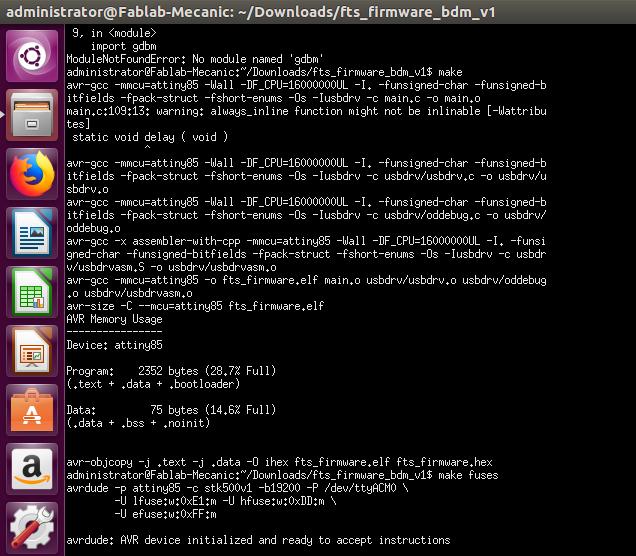The height and width of the screenshot is (556, 636).
Task: Click the Data 75 bytes line
Action: pos(171,410)
